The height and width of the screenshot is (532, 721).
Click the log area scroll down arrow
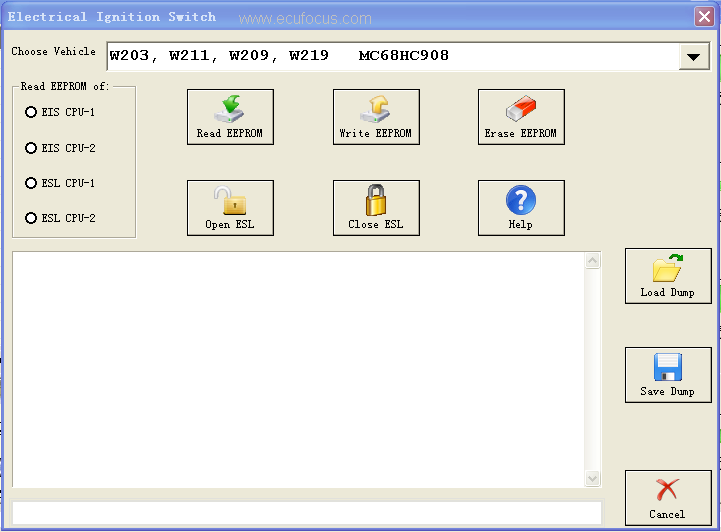[592, 478]
